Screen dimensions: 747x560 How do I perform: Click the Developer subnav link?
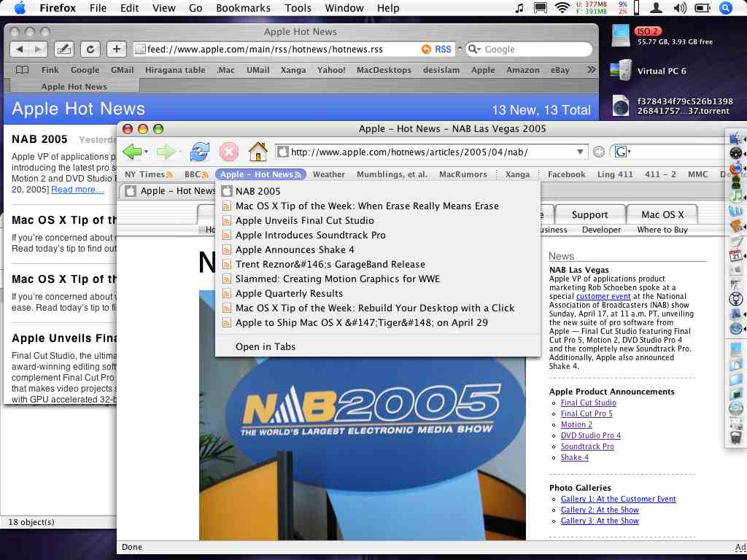pos(601,230)
